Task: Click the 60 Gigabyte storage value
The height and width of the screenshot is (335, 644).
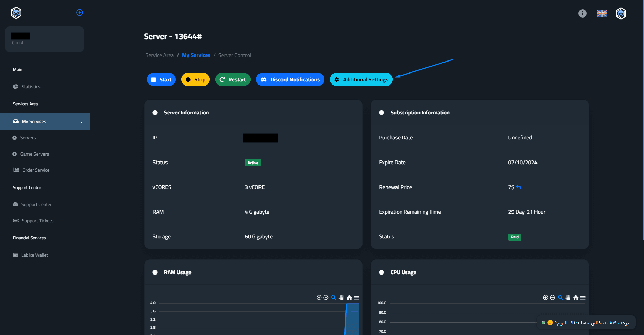Action: tap(258, 237)
